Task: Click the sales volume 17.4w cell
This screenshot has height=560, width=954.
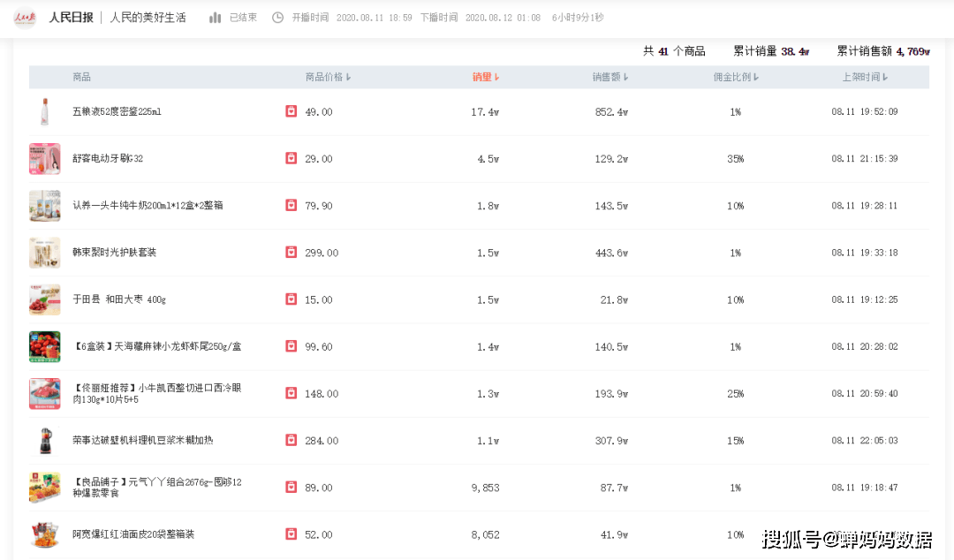Action: point(485,112)
